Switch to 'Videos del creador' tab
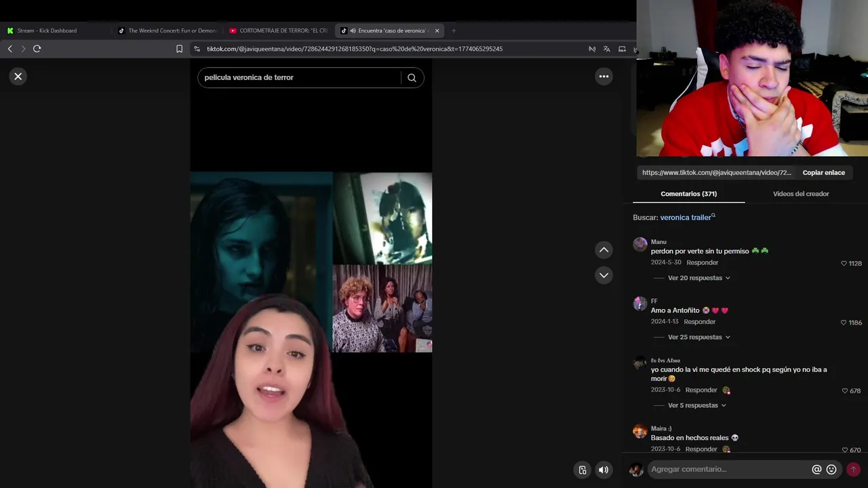The height and width of the screenshot is (488, 868). (x=801, y=194)
